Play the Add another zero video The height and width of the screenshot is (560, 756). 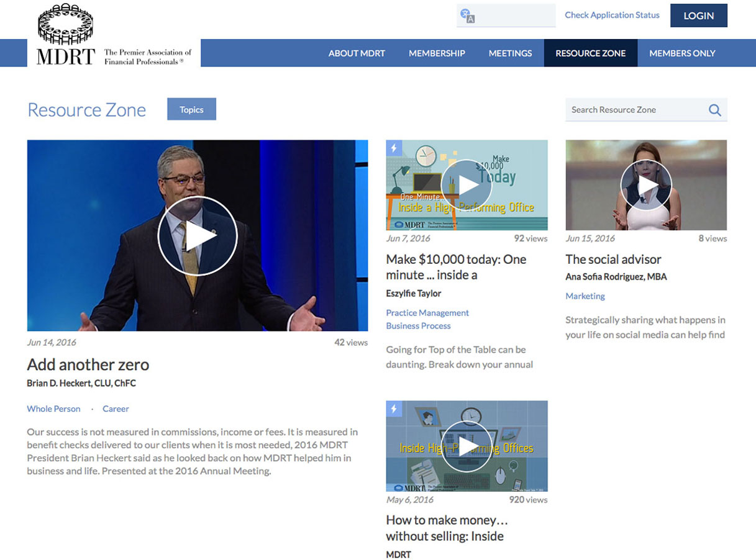(198, 235)
